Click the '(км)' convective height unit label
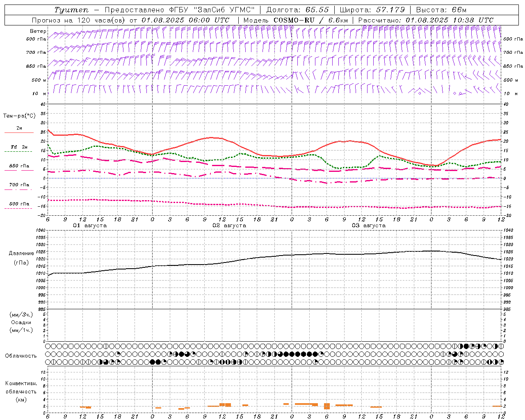This screenshot has width=525, height=420. point(21,399)
